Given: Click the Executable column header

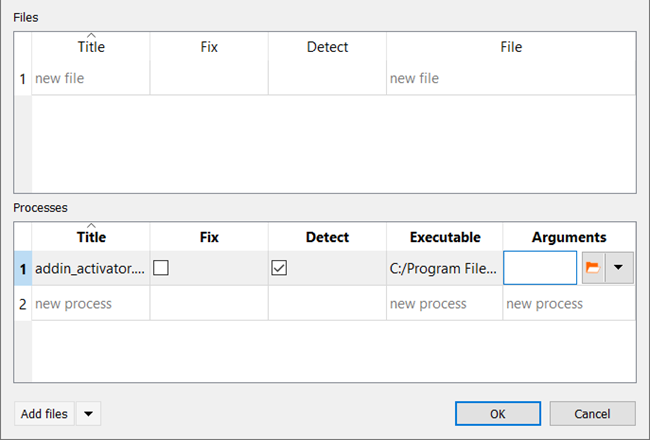Looking at the screenshot, I should pyautogui.click(x=444, y=237).
